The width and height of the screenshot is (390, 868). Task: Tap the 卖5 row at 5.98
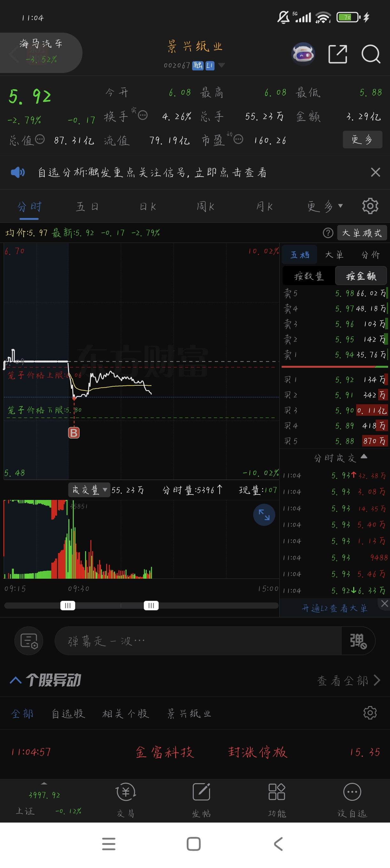(x=335, y=293)
